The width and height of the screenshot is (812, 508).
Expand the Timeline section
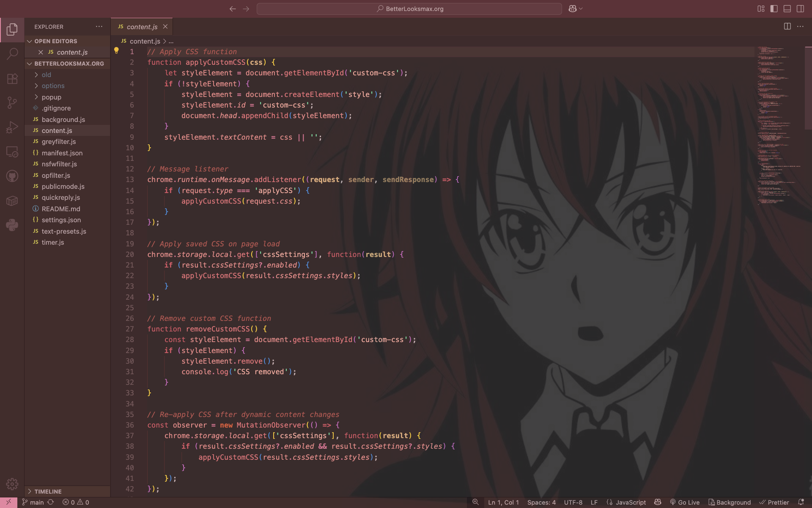click(68, 491)
